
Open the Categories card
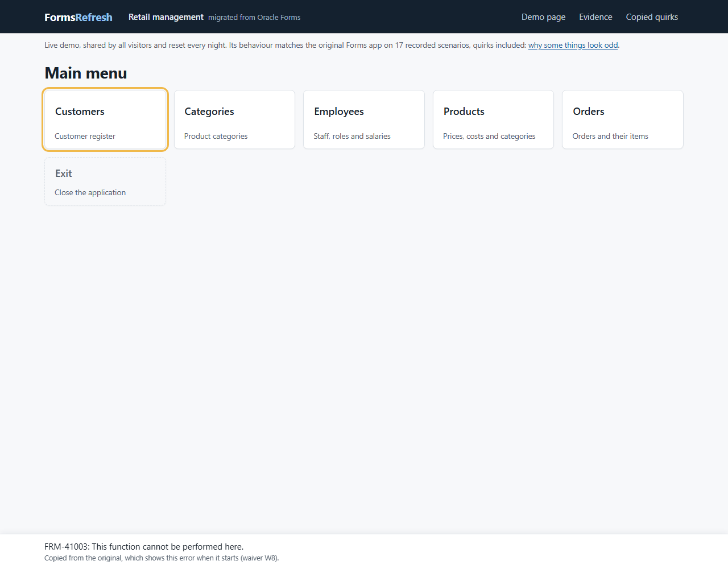[x=234, y=119]
